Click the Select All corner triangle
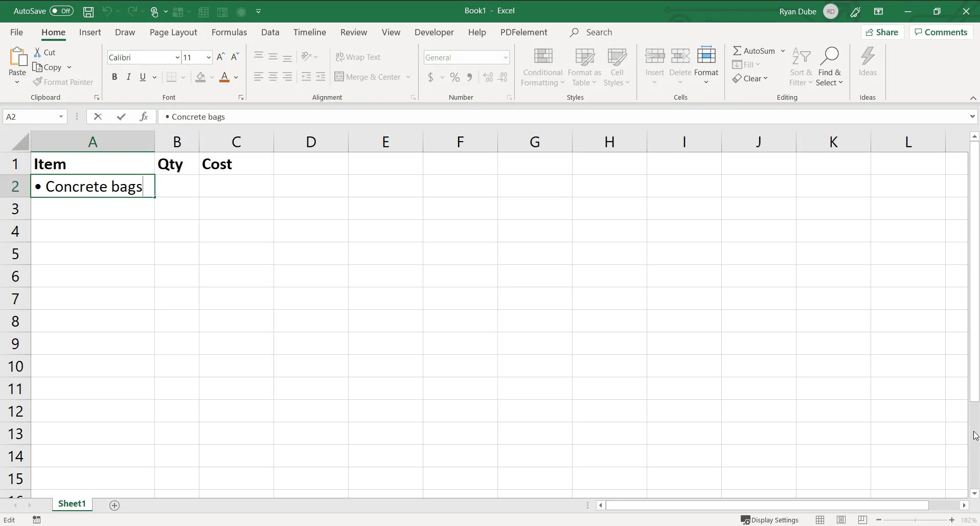Screen dimensions: 980x526 point(20,142)
